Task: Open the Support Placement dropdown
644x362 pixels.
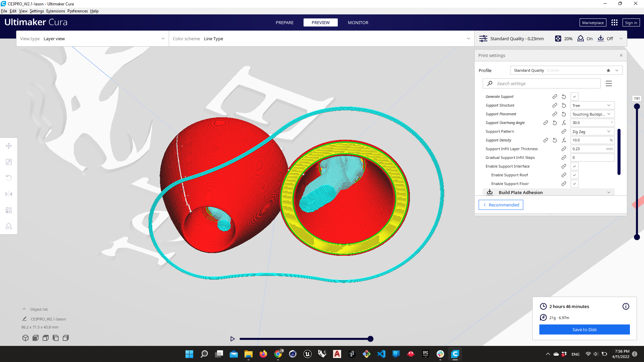Action: click(592, 114)
